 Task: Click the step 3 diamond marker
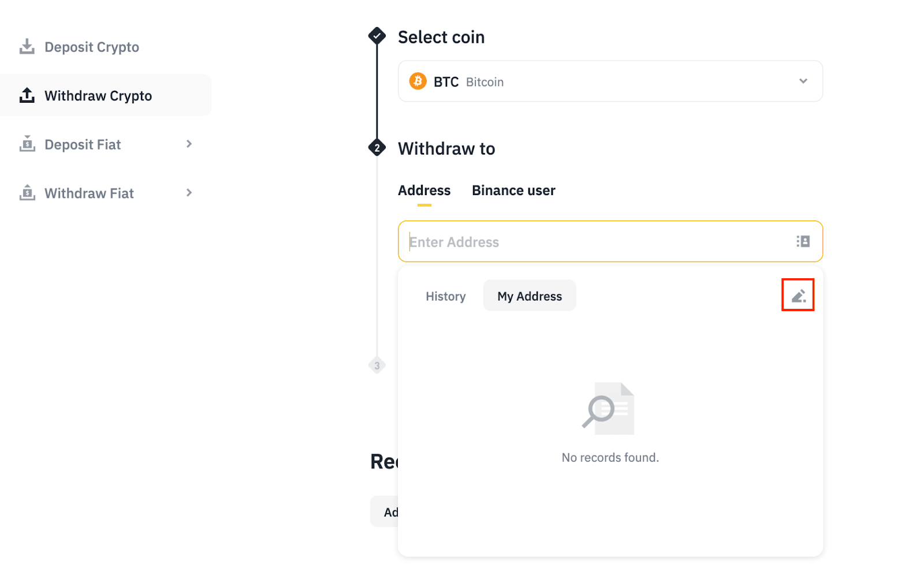pyautogui.click(x=377, y=365)
